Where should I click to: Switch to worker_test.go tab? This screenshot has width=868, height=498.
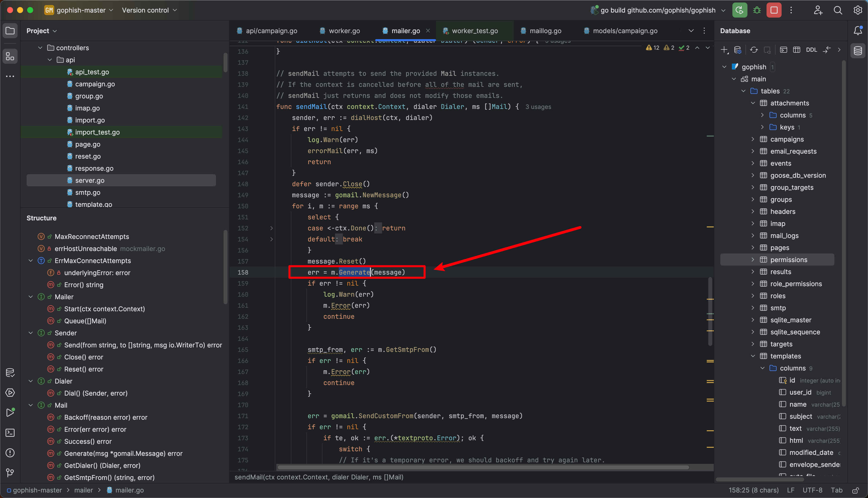(x=470, y=31)
